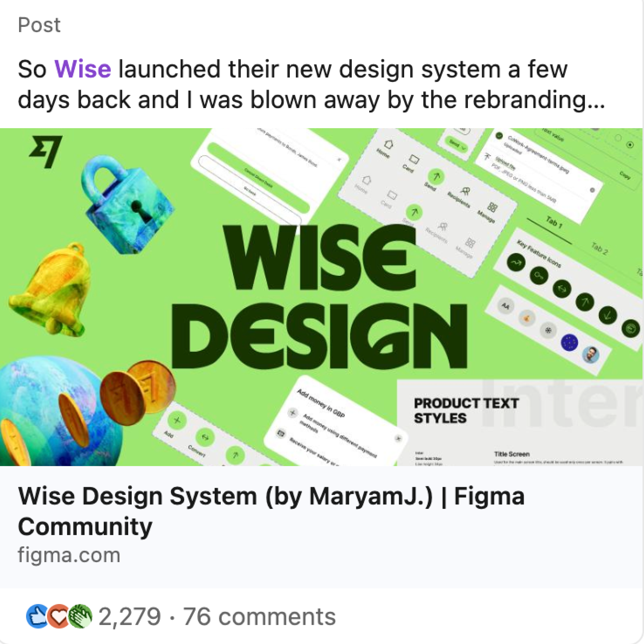Click the purple Wise mention link

(x=83, y=69)
